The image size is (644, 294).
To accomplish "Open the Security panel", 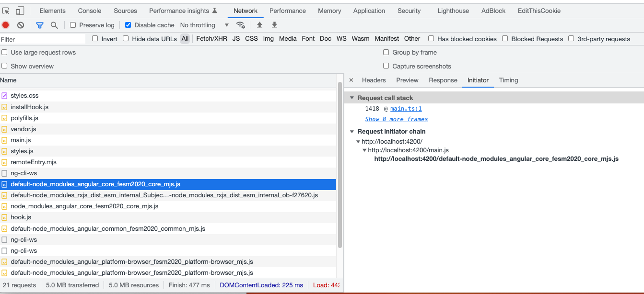I will tap(409, 11).
